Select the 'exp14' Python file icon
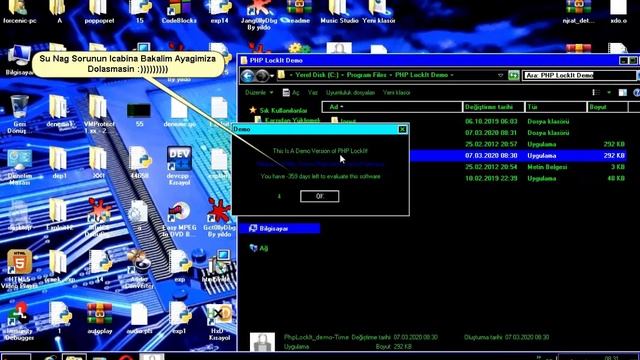This screenshot has height=360, width=640. point(220,12)
